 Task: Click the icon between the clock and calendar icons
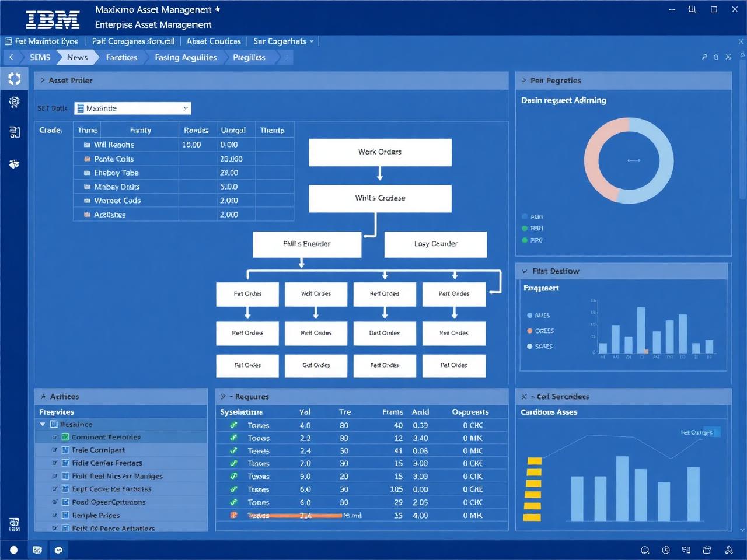pos(686,549)
